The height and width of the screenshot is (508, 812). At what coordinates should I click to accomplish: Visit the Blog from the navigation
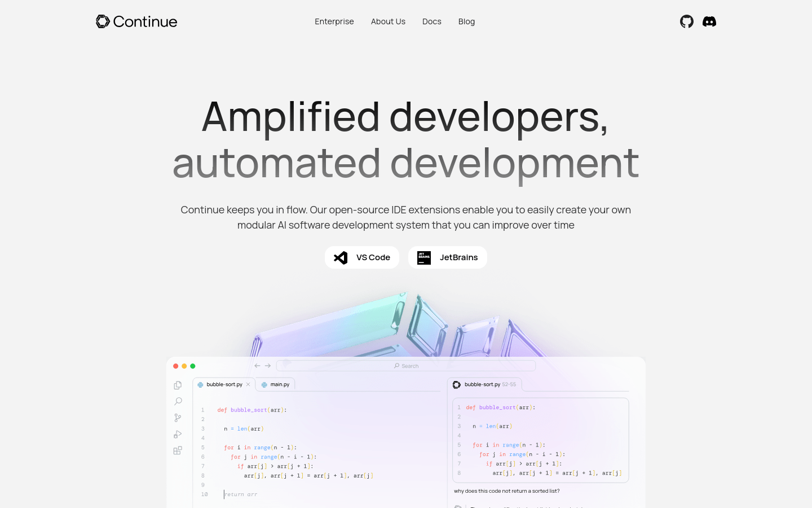(x=466, y=21)
